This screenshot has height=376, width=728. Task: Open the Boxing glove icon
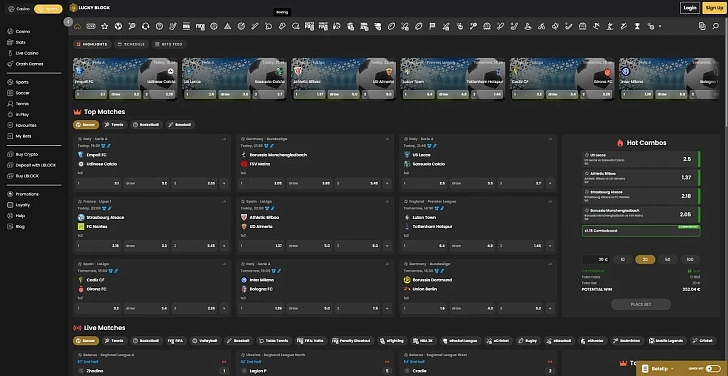(x=282, y=26)
